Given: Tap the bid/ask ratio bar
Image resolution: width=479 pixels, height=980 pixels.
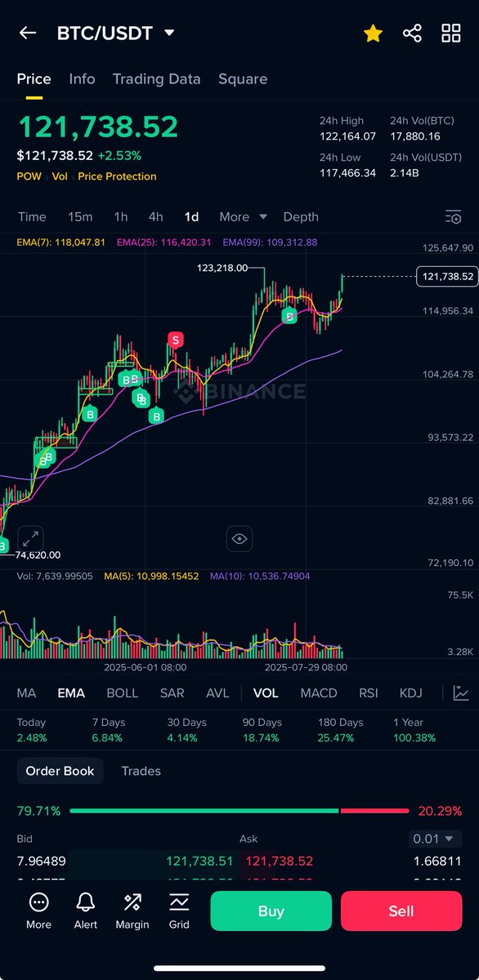Looking at the screenshot, I should point(239,811).
